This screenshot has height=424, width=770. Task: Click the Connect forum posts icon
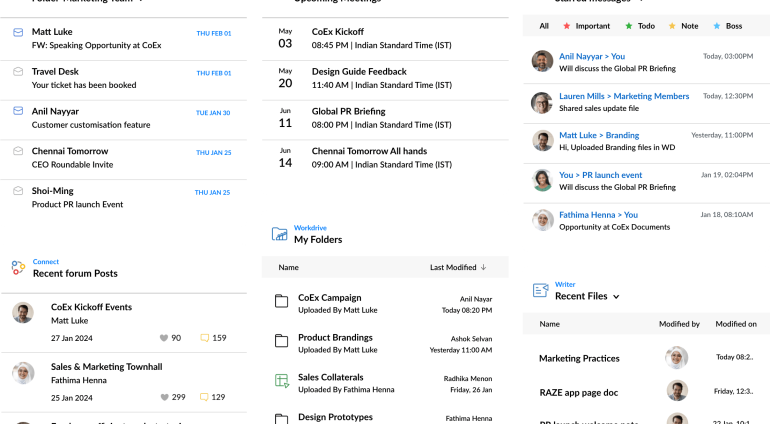pyautogui.click(x=18, y=268)
